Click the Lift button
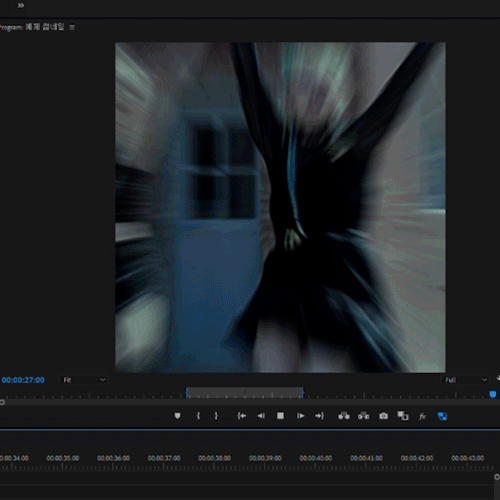The image size is (500, 500). [x=344, y=416]
